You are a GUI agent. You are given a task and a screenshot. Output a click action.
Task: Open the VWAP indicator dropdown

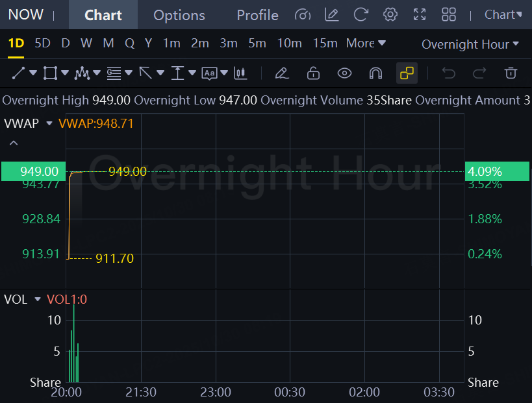pyautogui.click(x=49, y=123)
